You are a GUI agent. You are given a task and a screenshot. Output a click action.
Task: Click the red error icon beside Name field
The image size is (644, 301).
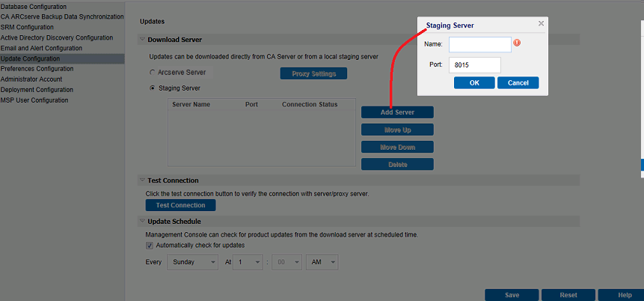tap(517, 43)
